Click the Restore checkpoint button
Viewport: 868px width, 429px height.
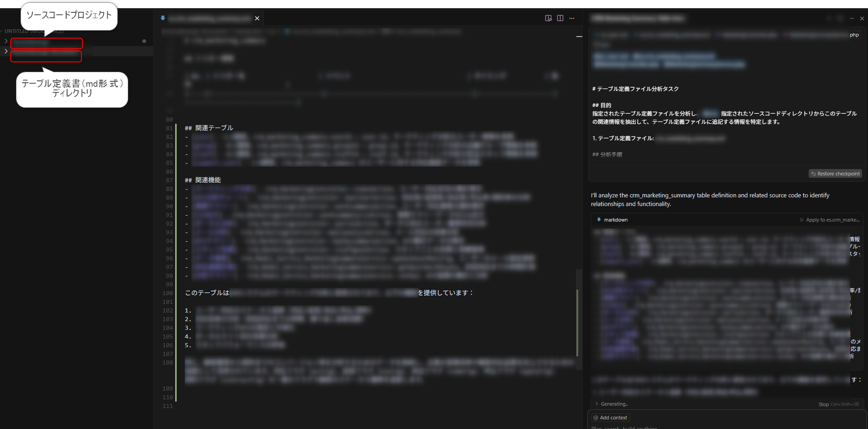[835, 174]
